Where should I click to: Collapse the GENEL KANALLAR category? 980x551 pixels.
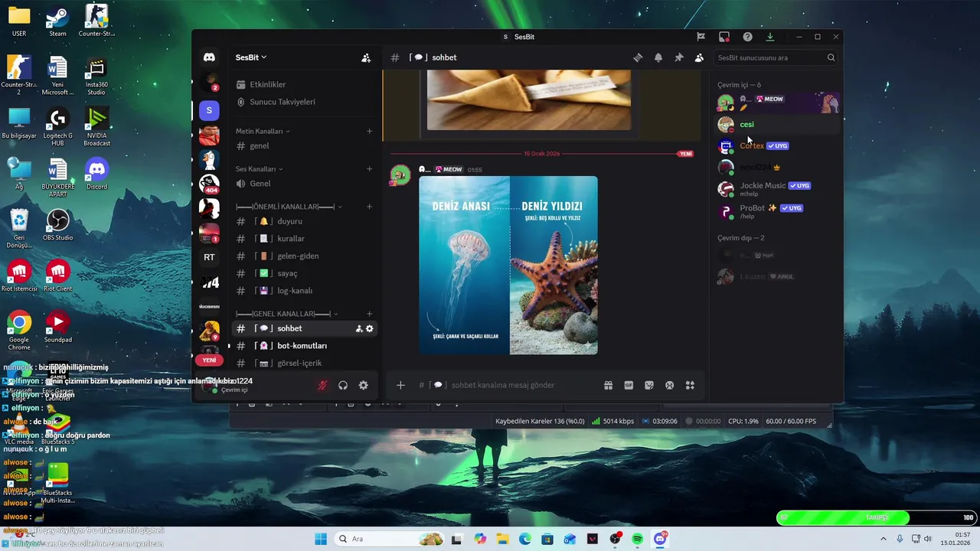(x=286, y=314)
